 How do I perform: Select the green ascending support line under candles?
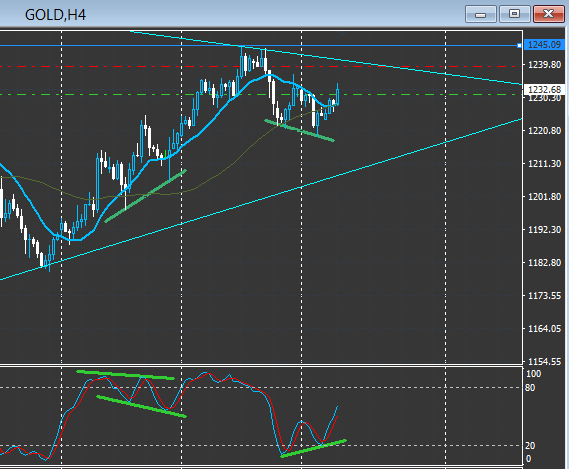coord(145,196)
